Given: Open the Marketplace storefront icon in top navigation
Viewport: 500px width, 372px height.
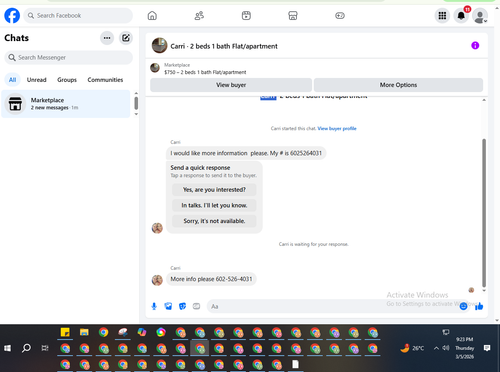Looking at the screenshot, I should click(293, 16).
